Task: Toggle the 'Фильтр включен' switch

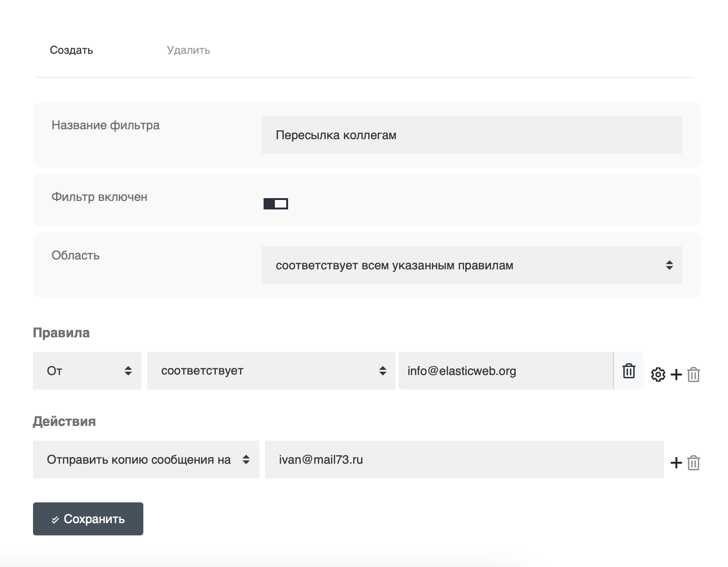Action: (x=276, y=204)
